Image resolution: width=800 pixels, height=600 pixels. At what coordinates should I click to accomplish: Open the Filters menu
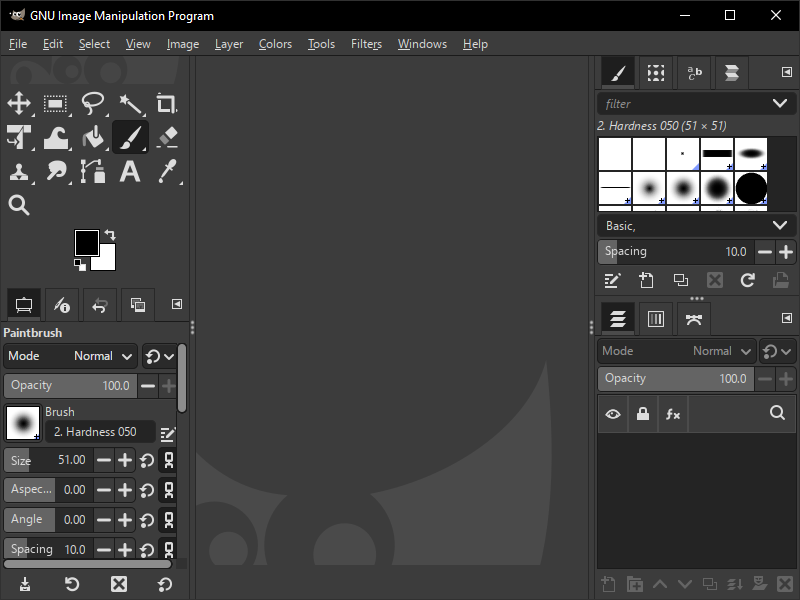pos(366,44)
